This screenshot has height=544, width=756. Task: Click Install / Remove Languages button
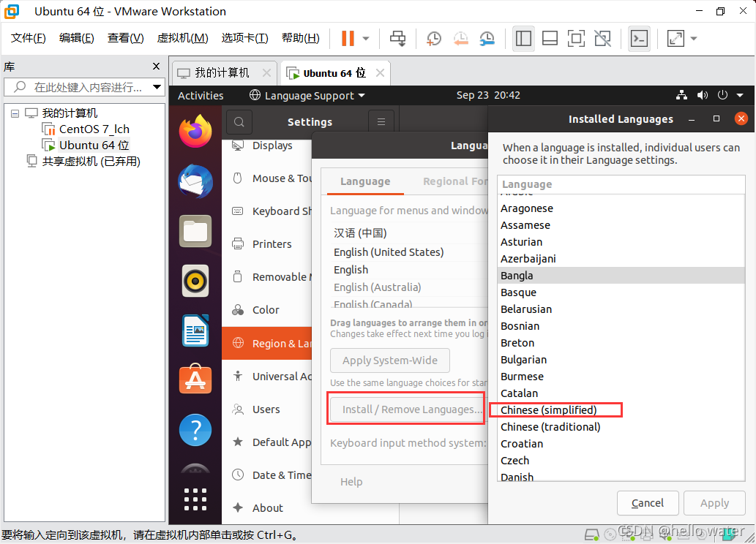(409, 409)
